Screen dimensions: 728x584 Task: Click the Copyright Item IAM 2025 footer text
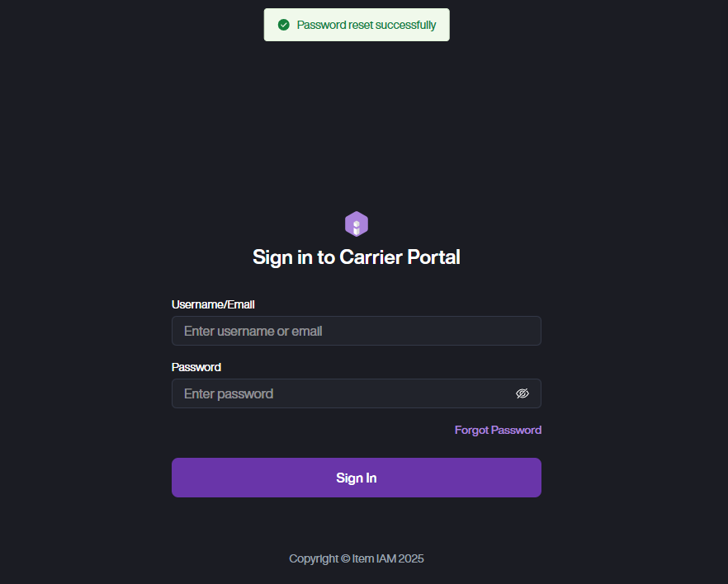coord(357,558)
